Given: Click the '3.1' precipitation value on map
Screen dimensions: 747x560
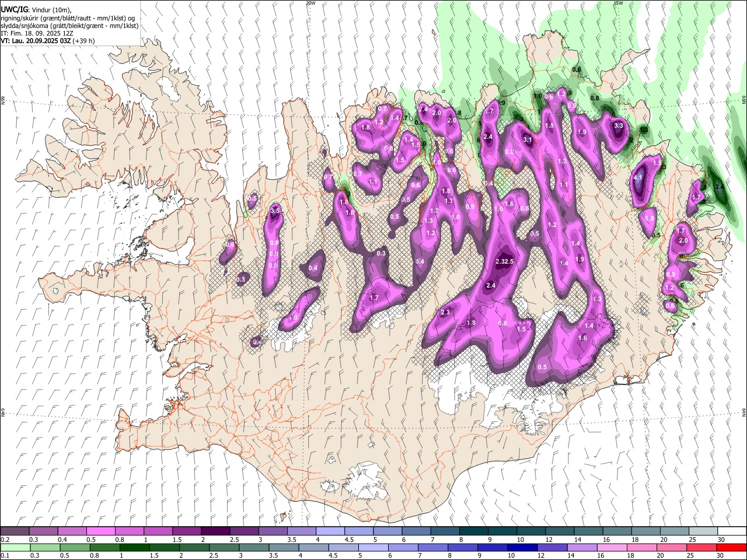Looking at the screenshot, I should (x=528, y=139).
